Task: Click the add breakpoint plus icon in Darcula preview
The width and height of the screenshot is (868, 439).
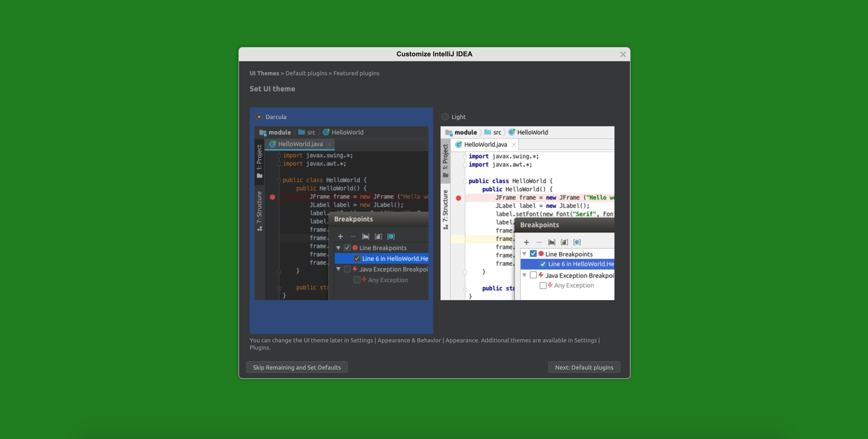Action: coord(340,236)
